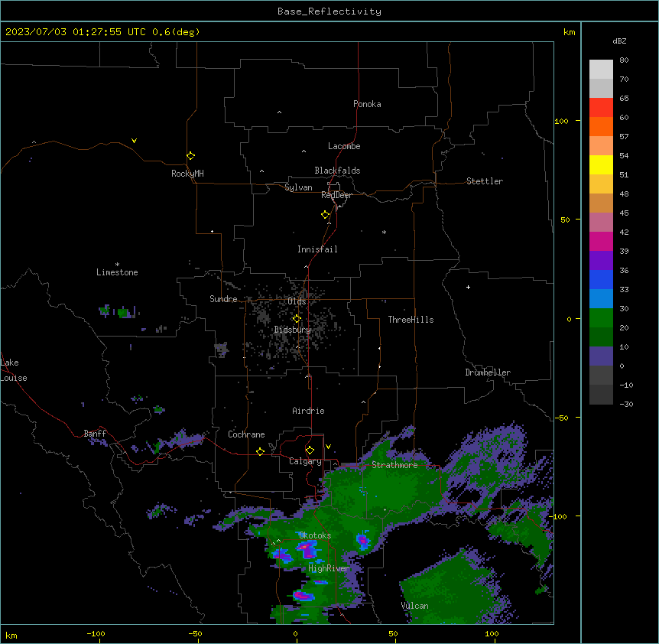Click the asterisk marker east of Innisfail
Viewport: 659px width, 644px height.
click(384, 232)
